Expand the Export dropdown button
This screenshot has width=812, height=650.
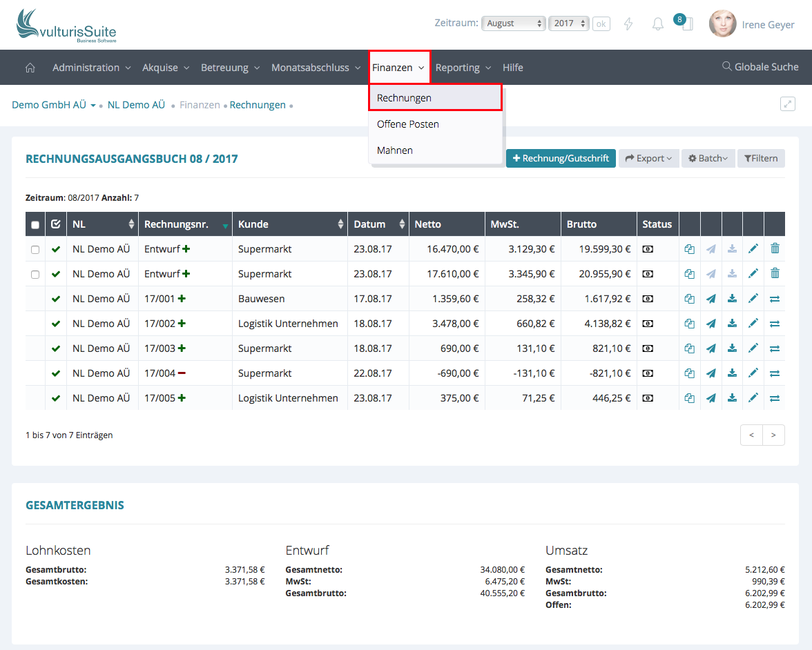[x=648, y=159]
